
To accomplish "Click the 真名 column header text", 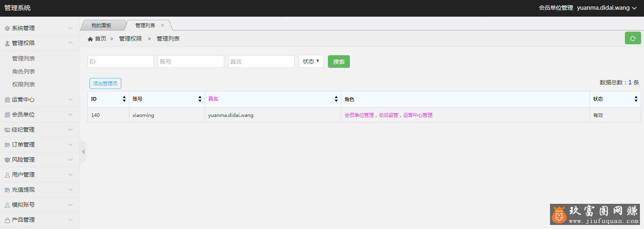I will (213, 99).
